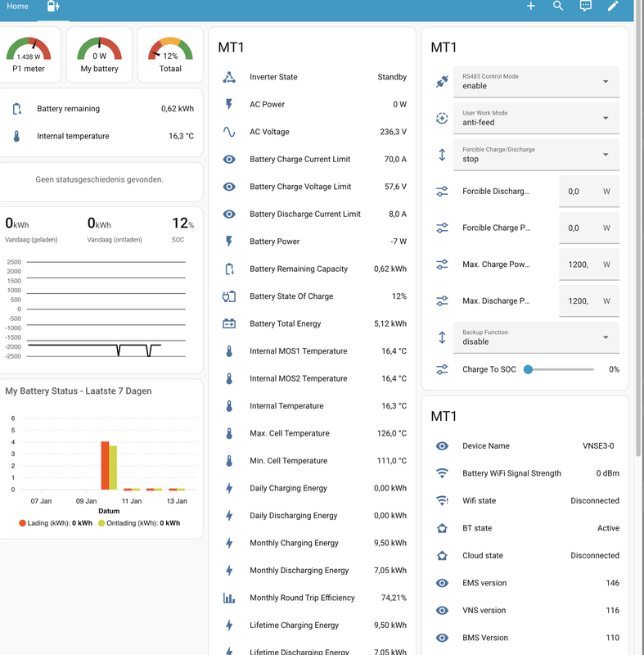The image size is (644, 655).
Task: Click eye icon beside EMS version
Action: point(442,583)
